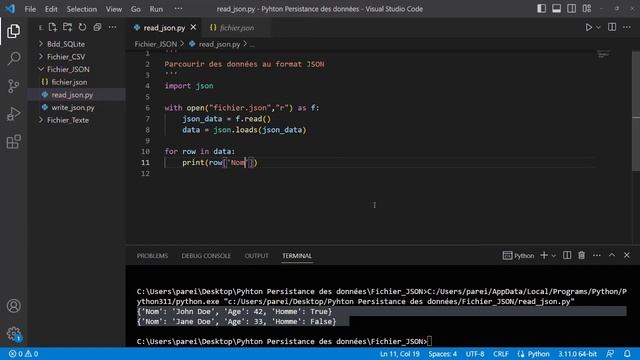640x360 pixels.
Task: Click Fichier_JSON in the breadcrumb
Action: coord(156,44)
